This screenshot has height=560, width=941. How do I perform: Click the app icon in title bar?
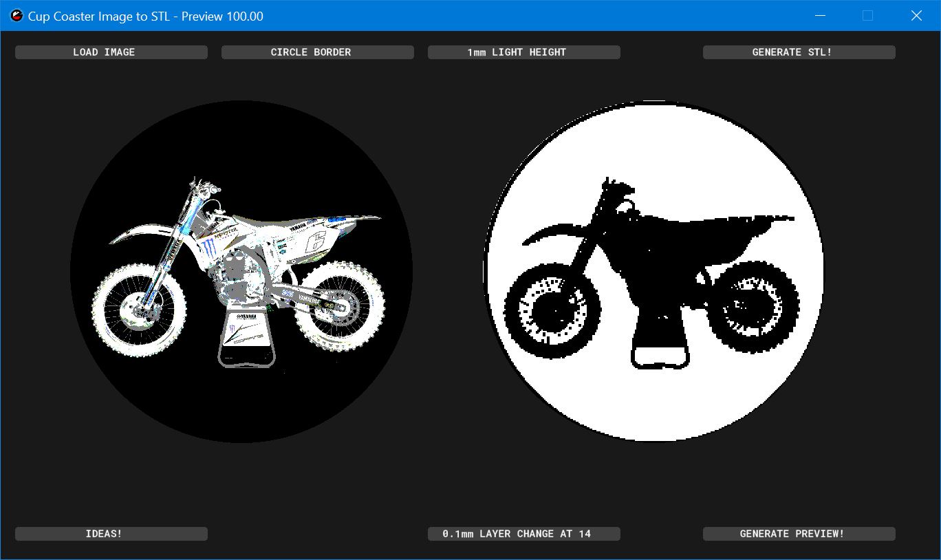click(17, 16)
